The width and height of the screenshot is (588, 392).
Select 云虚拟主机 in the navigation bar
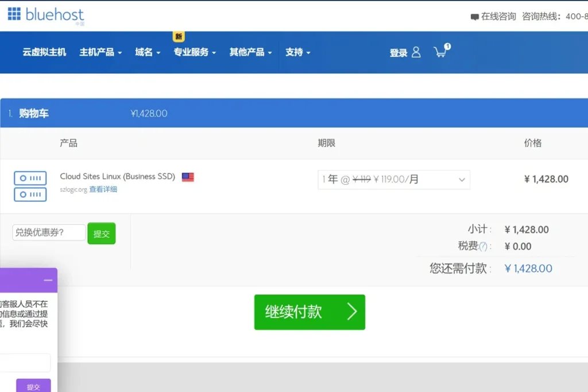[44, 52]
